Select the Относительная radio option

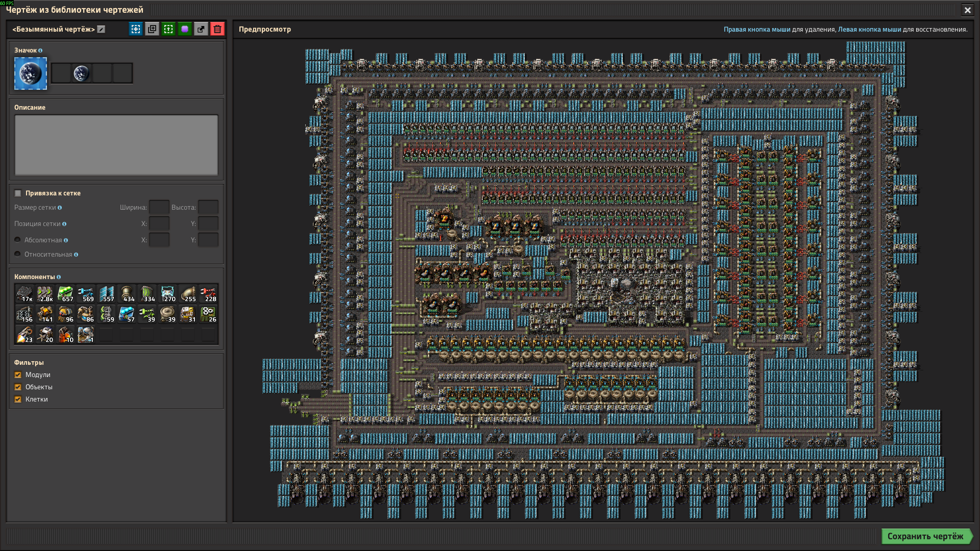pos(18,254)
